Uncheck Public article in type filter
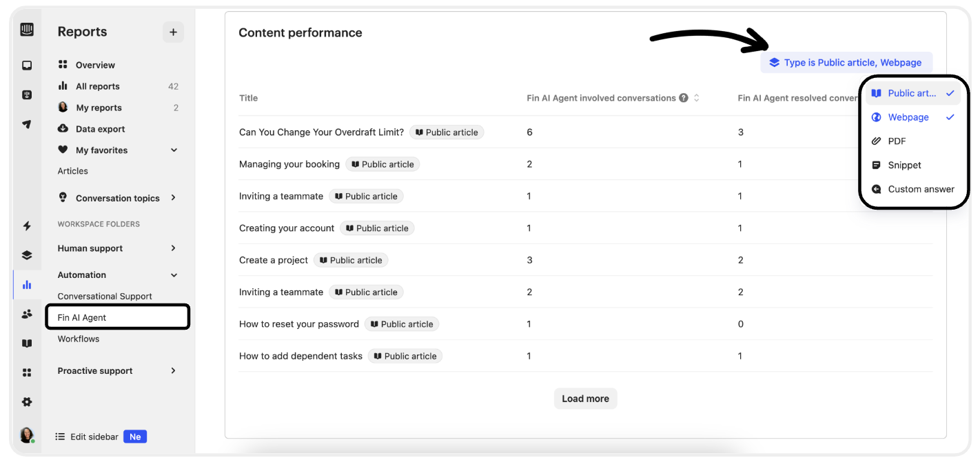The image size is (980, 469). (912, 93)
